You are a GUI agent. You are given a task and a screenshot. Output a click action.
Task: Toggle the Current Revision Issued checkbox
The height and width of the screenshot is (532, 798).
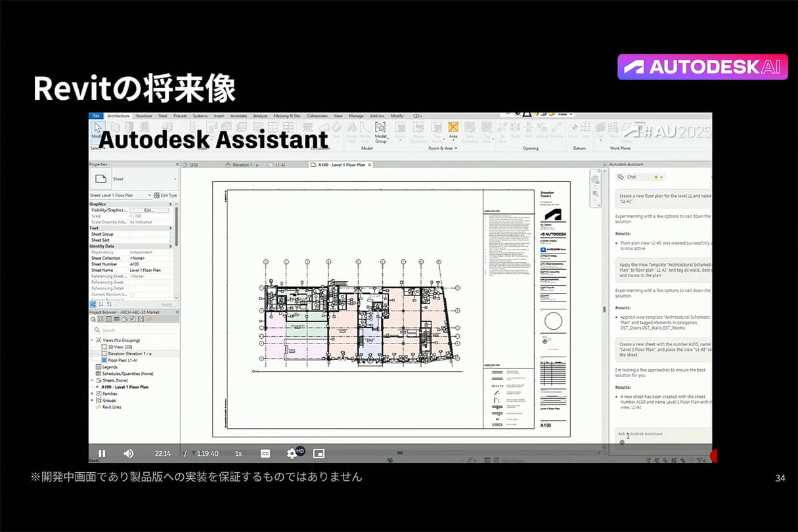(x=133, y=294)
